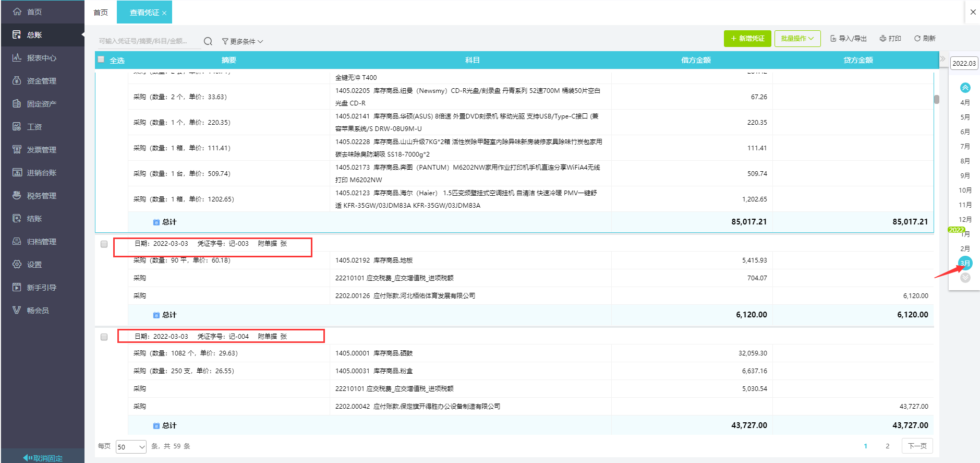
Task: Open 固定资产 in the sidebar
Action: click(x=41, y=104)
